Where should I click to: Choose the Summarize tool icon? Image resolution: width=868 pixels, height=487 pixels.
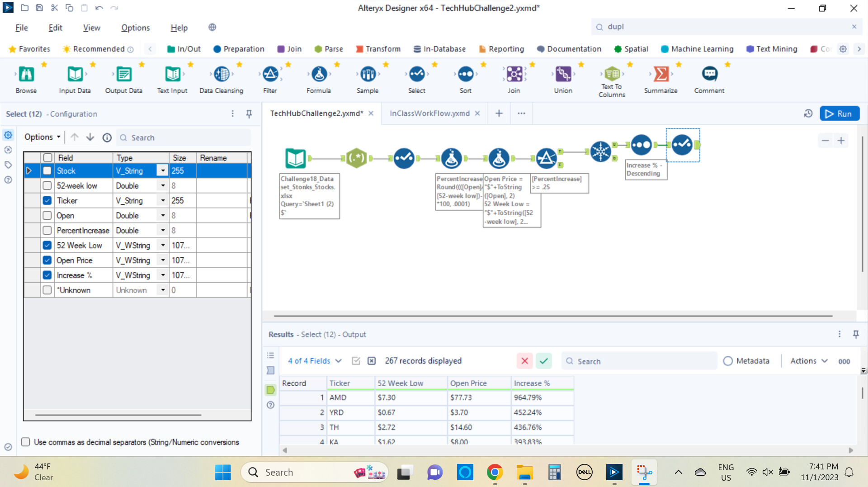[x=661, y=74]
